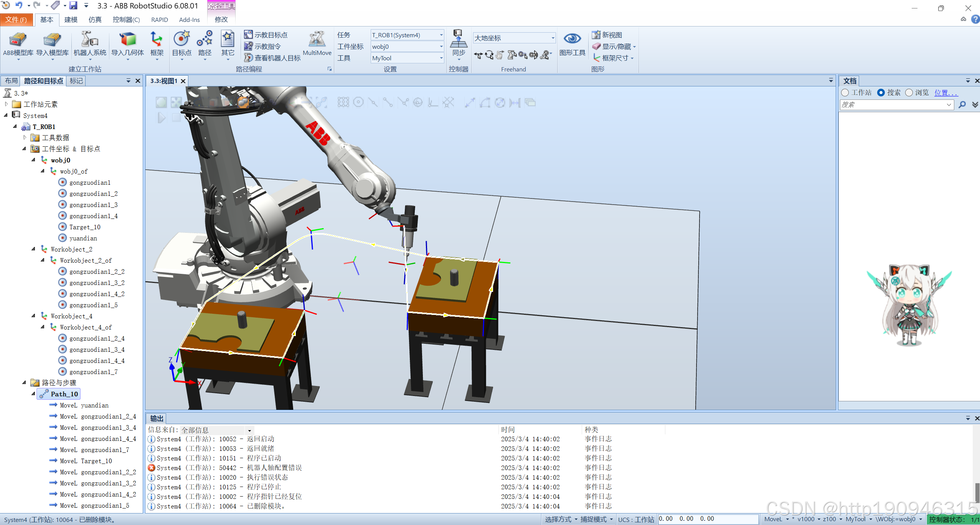This screenshot has width=980, height=525.
Task: Select the 浏览 radio button
Action: click(x=909, y=93)
